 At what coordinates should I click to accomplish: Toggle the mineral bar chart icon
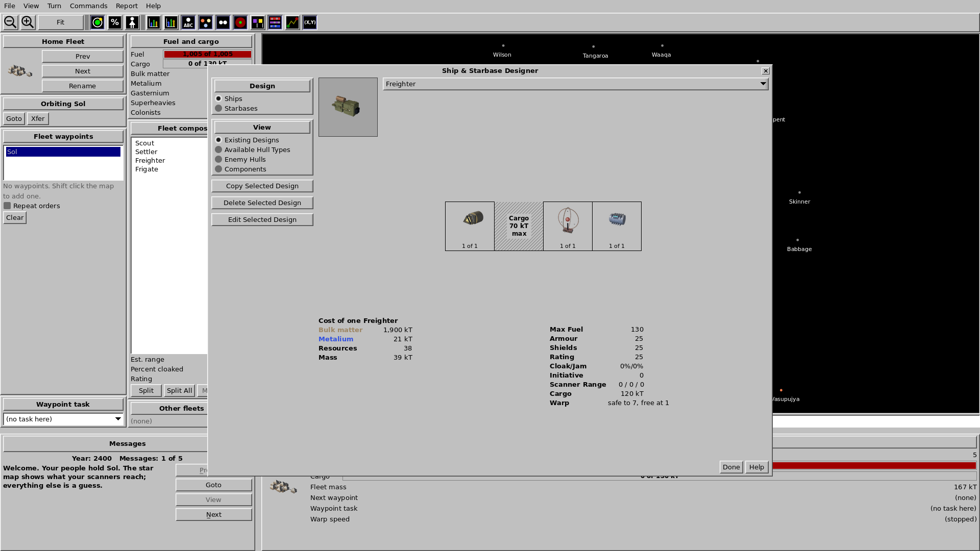[x=154, y=22]
